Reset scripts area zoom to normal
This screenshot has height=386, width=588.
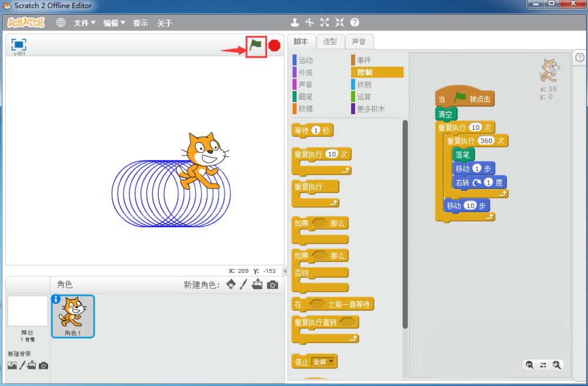pyautogui.click(x=543, y=365)
